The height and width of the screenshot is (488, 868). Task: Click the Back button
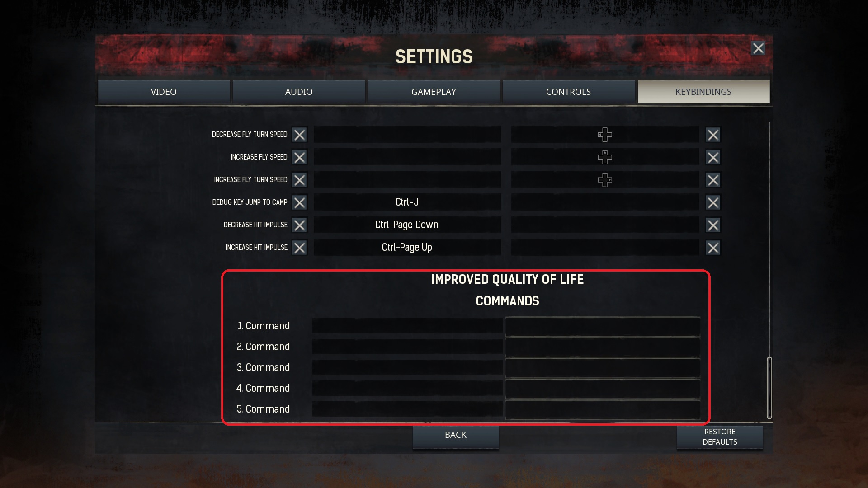click(456, 435)
